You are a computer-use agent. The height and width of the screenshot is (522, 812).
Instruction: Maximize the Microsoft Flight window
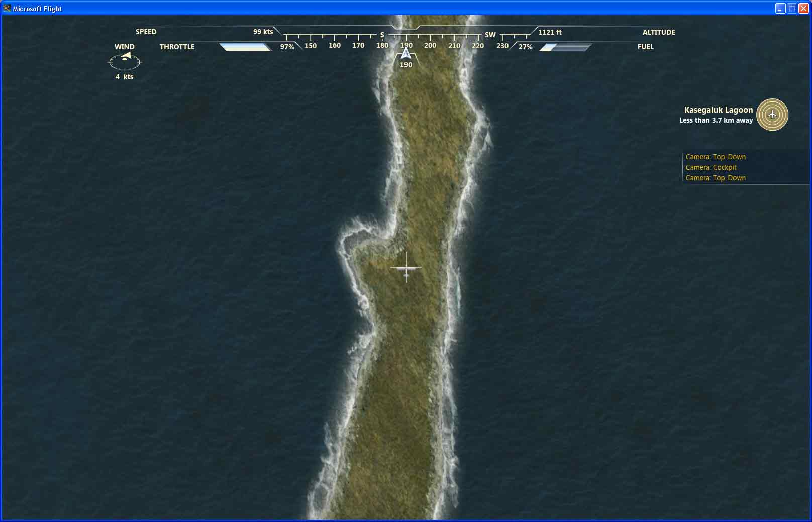pos(792,8)
